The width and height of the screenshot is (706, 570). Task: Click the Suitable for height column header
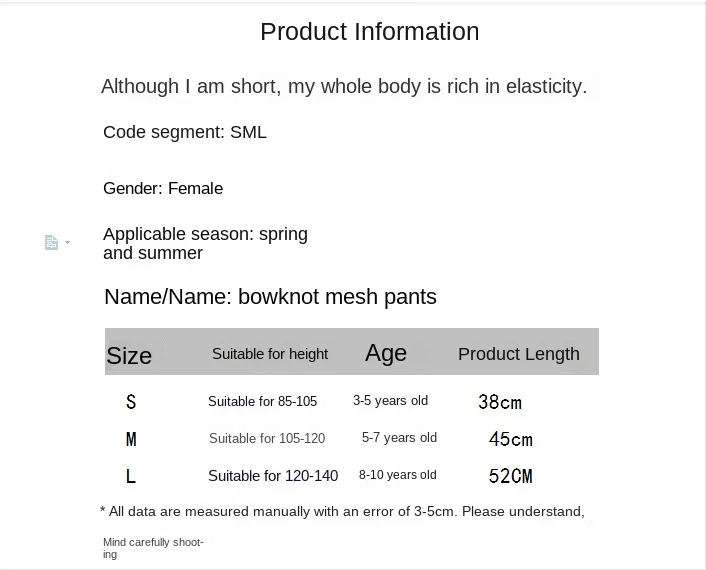[x=270, y=354]
